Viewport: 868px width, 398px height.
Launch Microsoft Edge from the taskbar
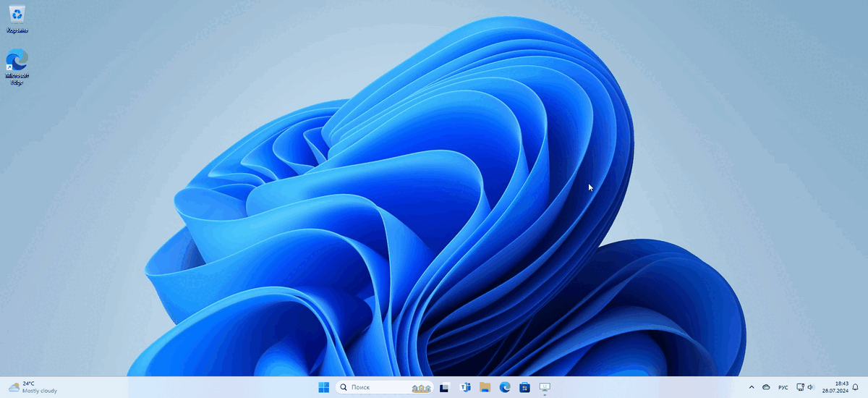tap(505, 387)
